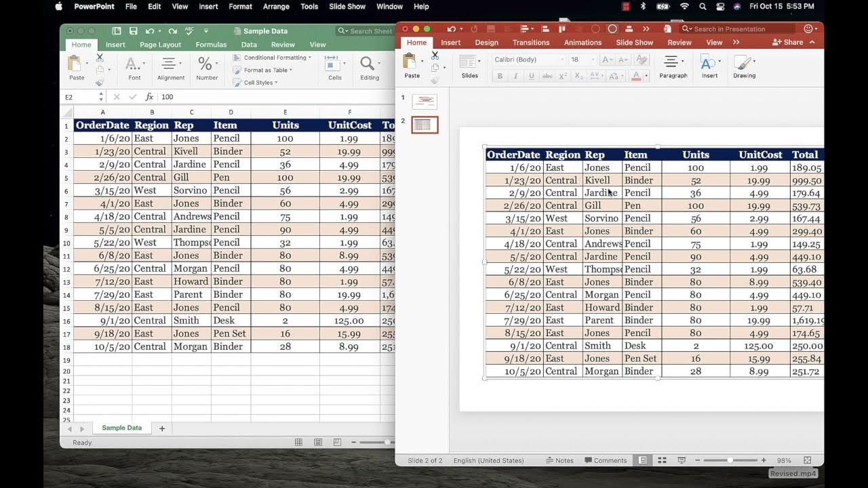Toggle Bold formatting in PowerPoint
Viewport: 868px width, 488px height.
click(500, 76)
